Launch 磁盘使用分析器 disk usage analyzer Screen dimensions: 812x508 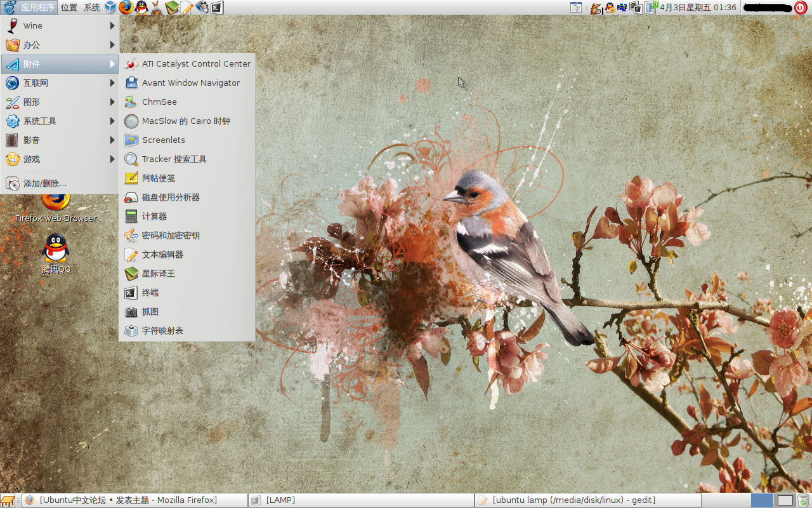(187, 197)
